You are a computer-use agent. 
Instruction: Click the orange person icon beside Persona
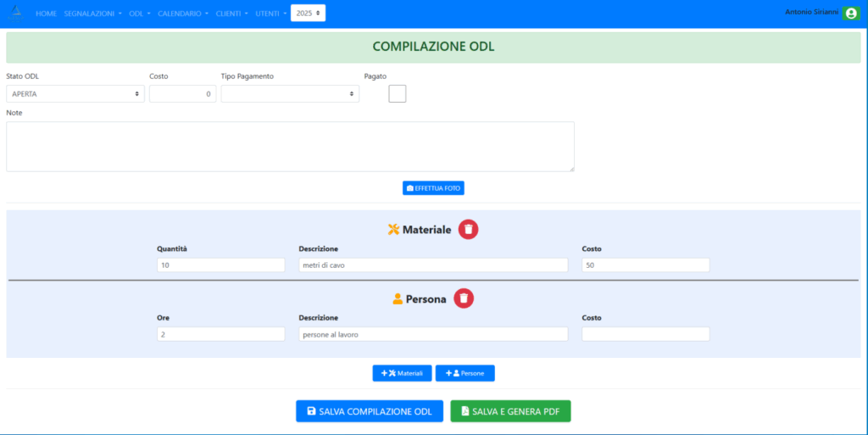pos(398,299)
